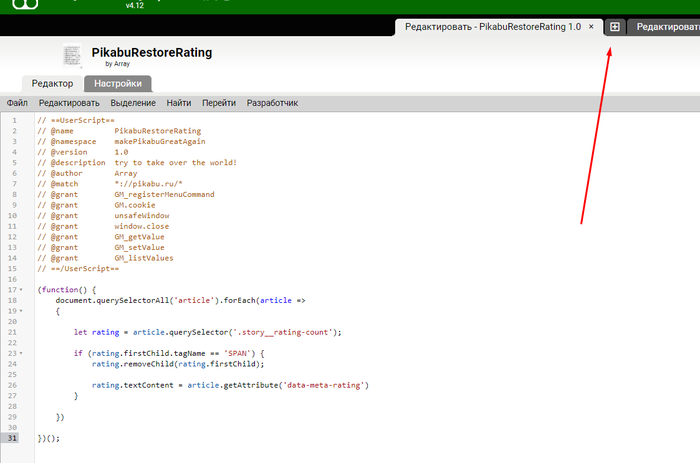
Task: Open the Файл menu
Action: pos(17,102)
